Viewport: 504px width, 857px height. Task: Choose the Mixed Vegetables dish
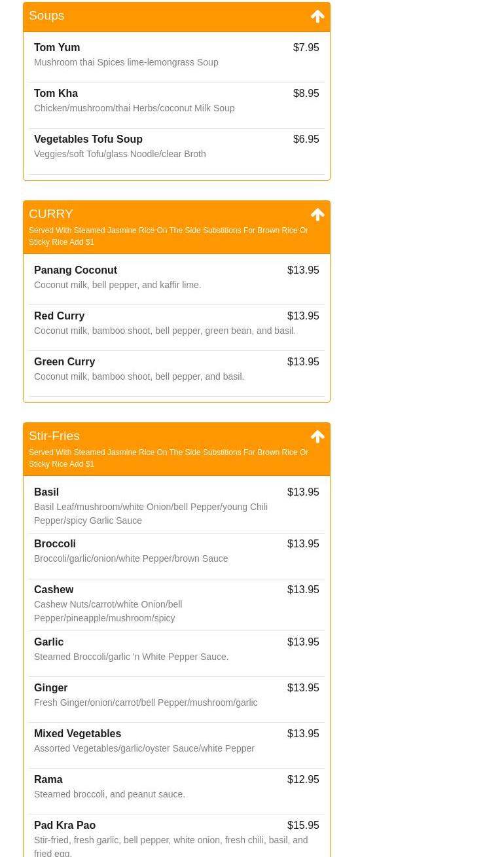[78, 734]
